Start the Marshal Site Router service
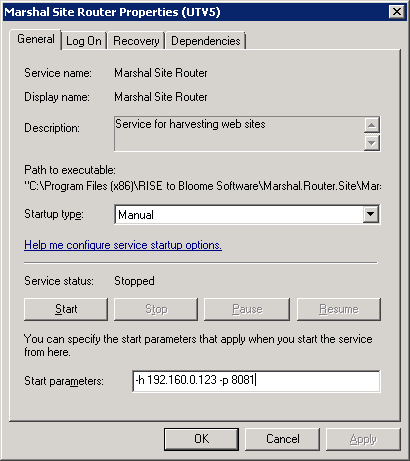This screenshot has height=461, width=410. 66,309
